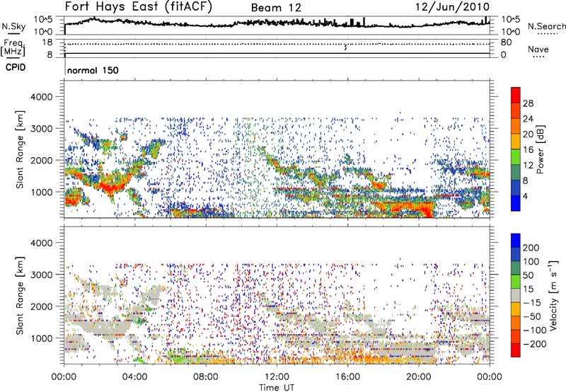Click the 'Beam 12' label

click(276, 8)
